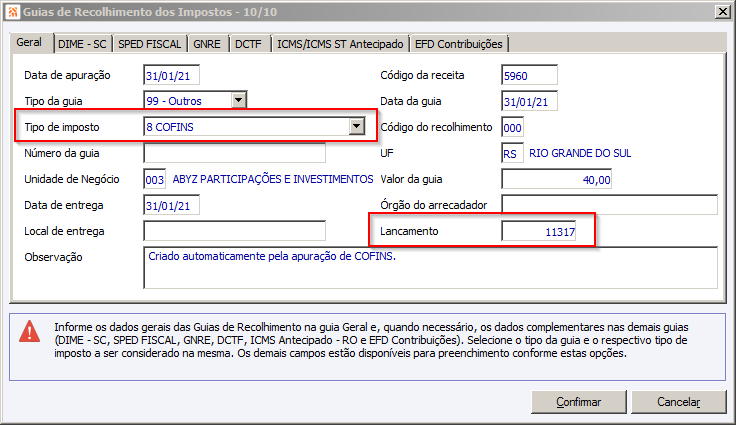This screenshot has height=425, width=736.
Task: Click the text ABYZ PARTICIPAÇÕES E INVESTIMENTOS
Action: pos(273,179)
